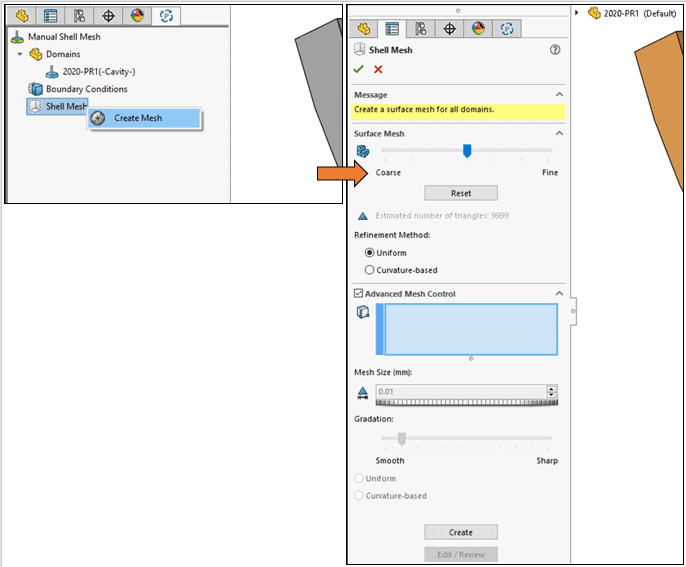
Task: Open Plastics tab in left panel
Action: pos(166,16)
